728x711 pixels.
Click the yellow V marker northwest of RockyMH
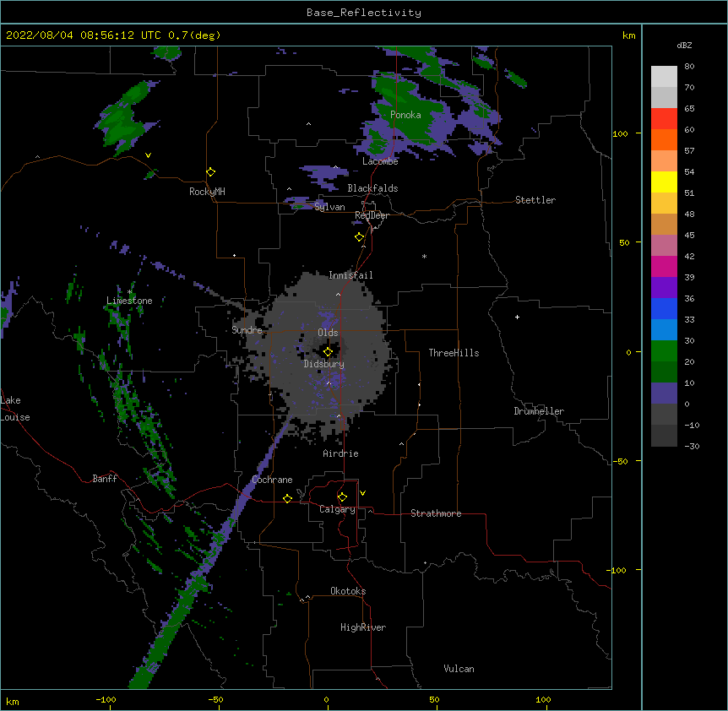point(148,155)
